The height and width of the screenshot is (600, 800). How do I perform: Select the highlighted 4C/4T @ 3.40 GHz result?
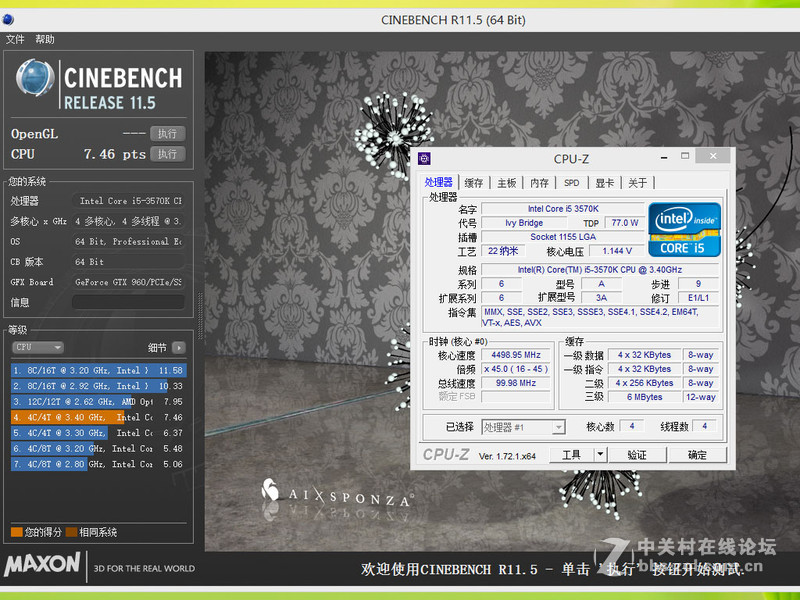pyautogui.click(x=70, y=417)
